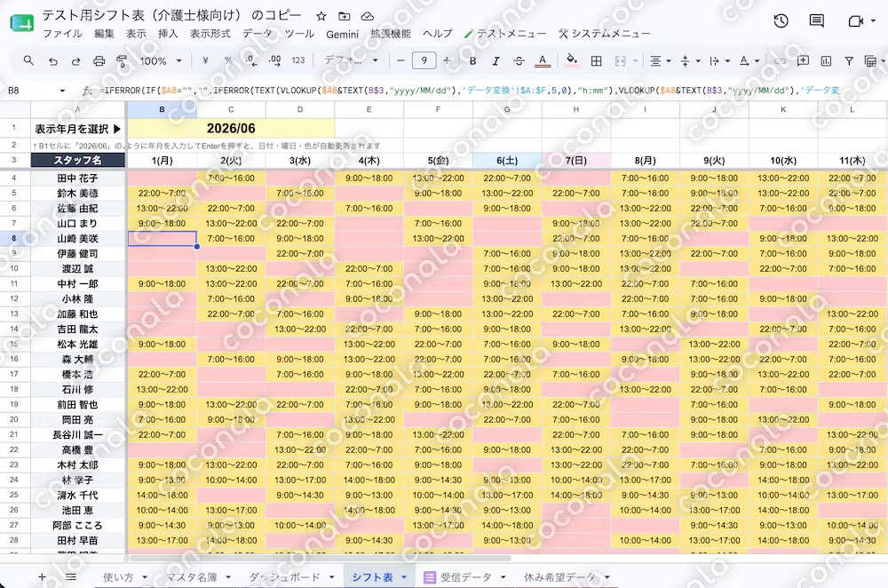This screenshot has width=888, height=588.
Task: Create a filter
Action: [848, 60]
